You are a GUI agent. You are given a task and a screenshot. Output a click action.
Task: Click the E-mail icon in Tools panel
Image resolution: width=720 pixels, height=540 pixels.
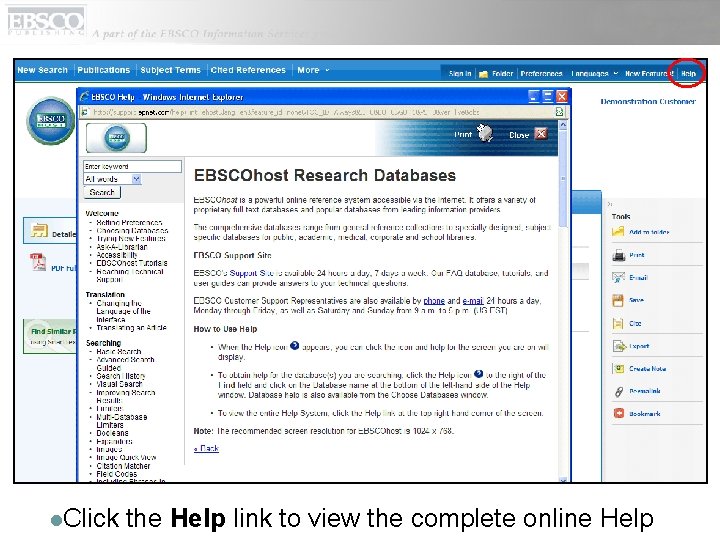619,278
